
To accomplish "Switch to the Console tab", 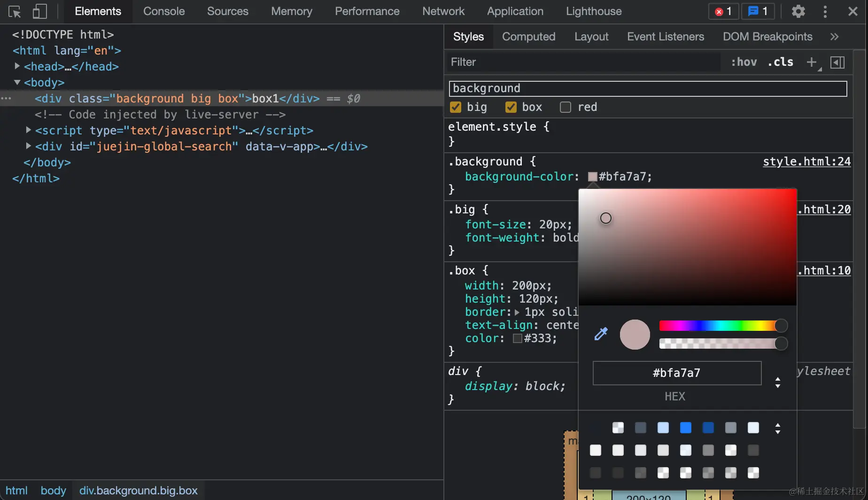I will point(163,11).
